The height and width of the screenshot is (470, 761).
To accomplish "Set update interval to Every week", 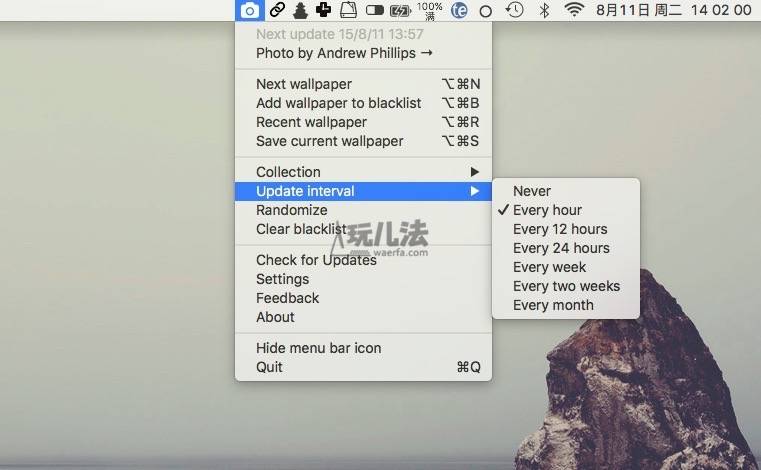I will [x=566, y=267].
